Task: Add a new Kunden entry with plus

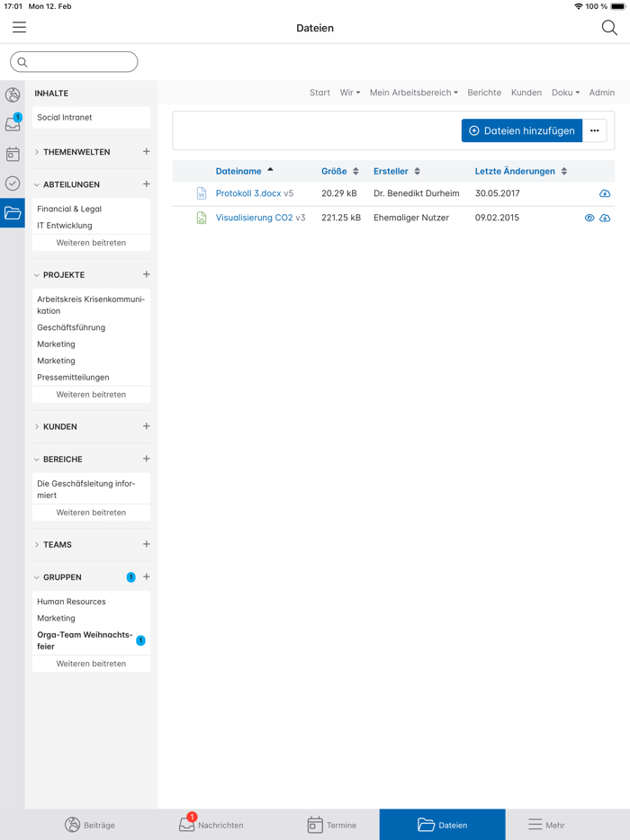Action: (146, 426)
